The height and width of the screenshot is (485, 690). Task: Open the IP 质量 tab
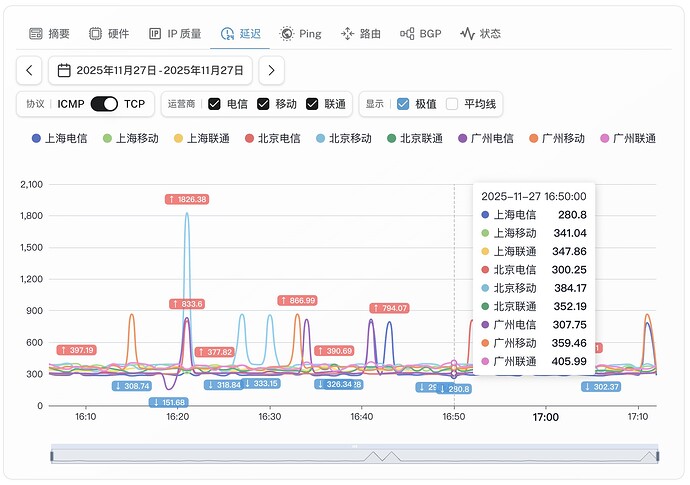tap(175, 34)
